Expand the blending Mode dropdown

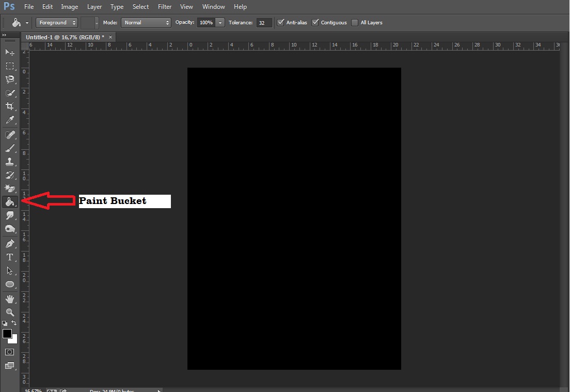tap(146, 23)
